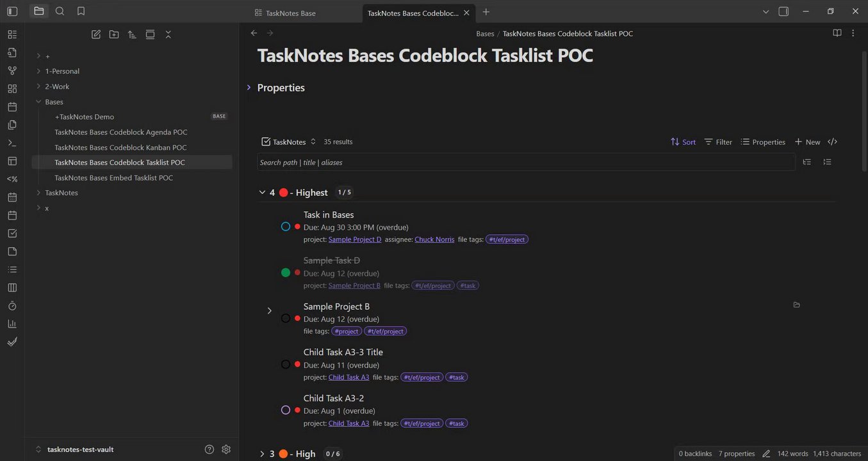Open vault settings gear

click(x=225, y=449)
